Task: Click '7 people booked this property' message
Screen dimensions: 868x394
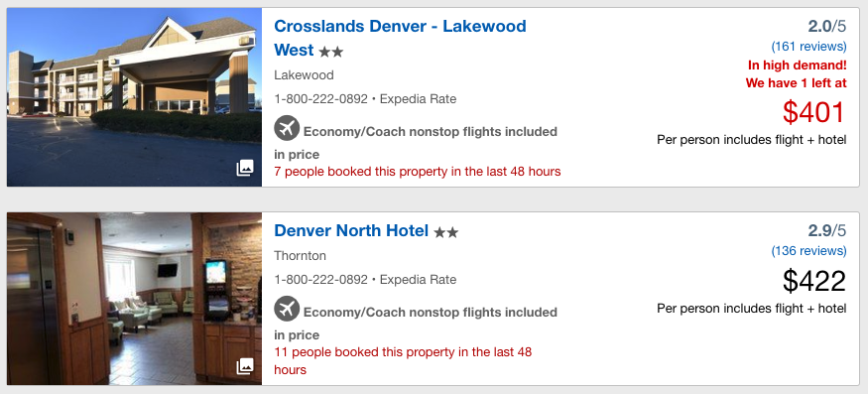Action: point(418,172)
